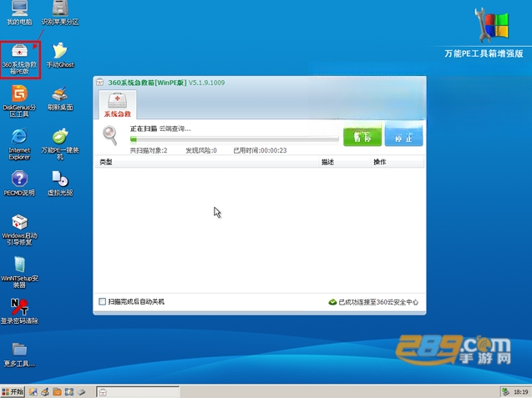Open Internet Explorer desktop icon
The width and height of the screenshot is (532, 398).
pyautogui.click(x=19, y=144)
